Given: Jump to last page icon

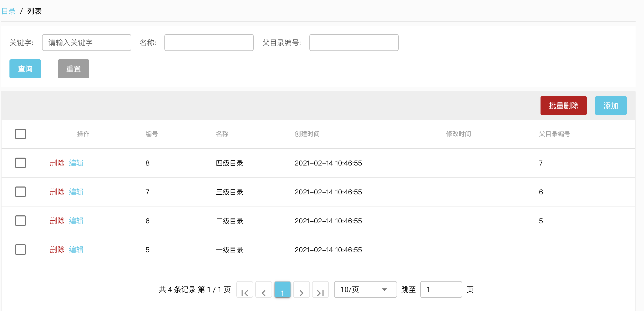Looking at the screenshot, I should [320, 290].
